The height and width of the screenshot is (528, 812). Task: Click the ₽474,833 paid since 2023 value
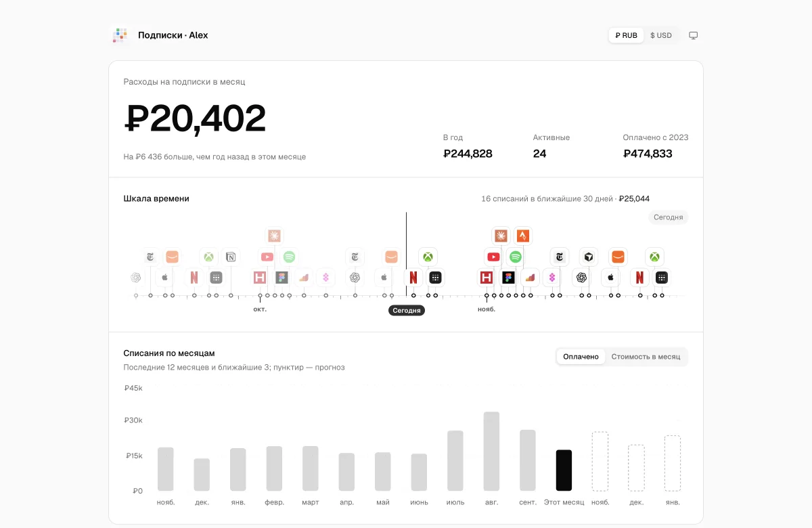tap(648, 154)
